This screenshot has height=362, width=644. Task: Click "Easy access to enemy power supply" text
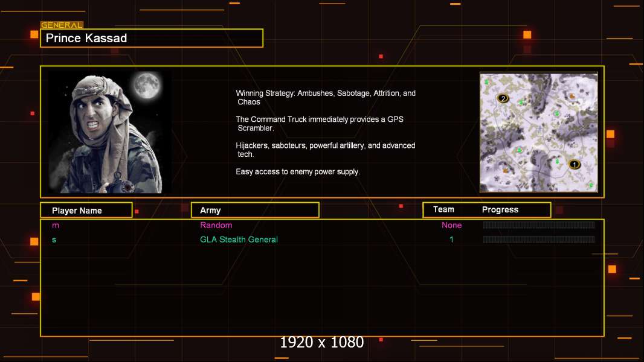pos(298,172)
